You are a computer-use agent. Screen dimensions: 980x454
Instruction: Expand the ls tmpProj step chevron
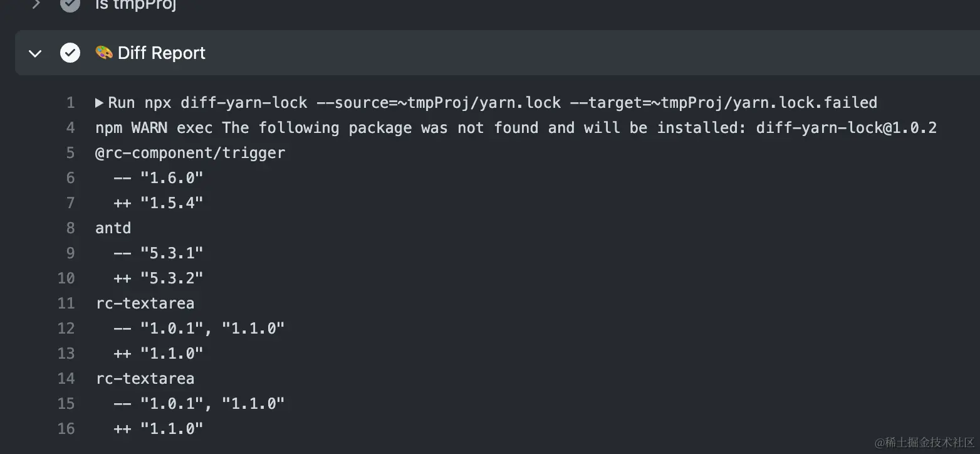pos(36,4)
